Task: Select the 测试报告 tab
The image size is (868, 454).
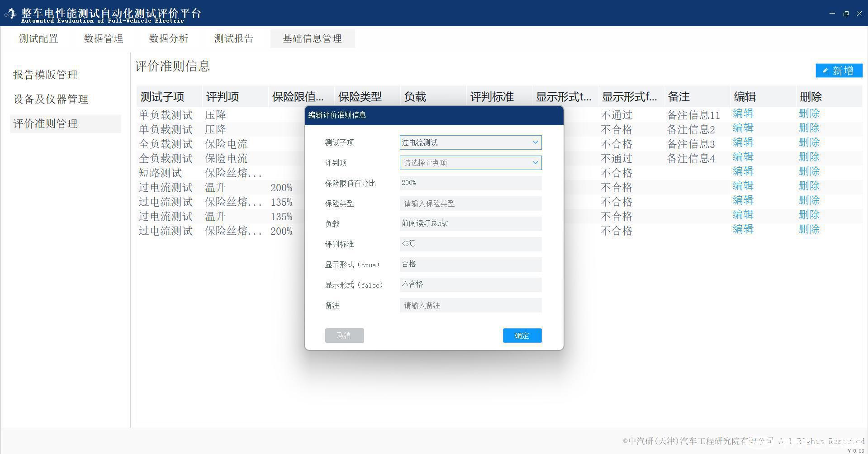Action: [x=234, y=39]
